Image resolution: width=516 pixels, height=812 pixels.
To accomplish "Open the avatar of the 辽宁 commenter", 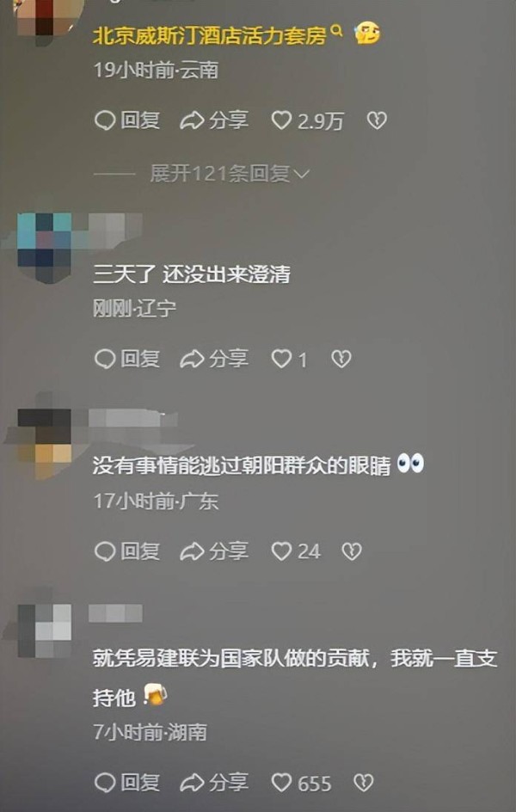I will tap(44, 248).
